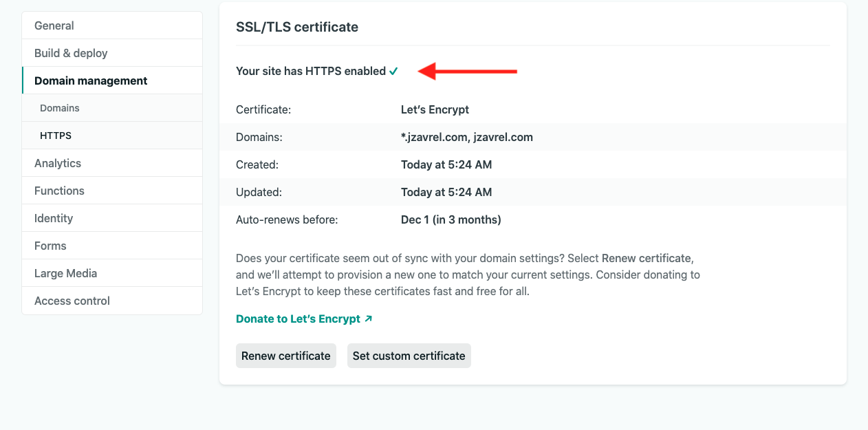Click the 'Auto-renews before:' label
The image size is (868, 430).
pos(287,219)
